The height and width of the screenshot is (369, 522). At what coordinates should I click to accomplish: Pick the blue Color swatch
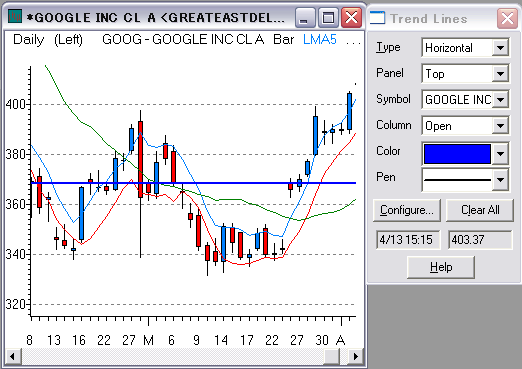click(x=457, y=154)
